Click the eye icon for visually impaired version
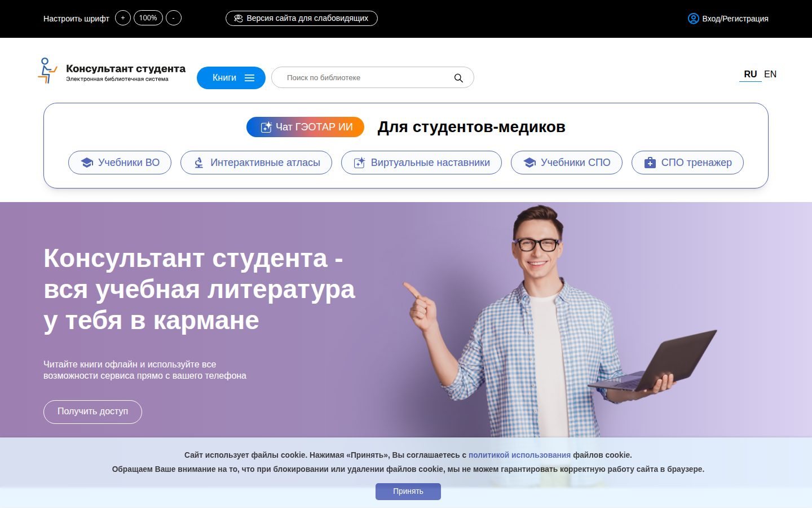Image resolution: width=812 pixels, height=508 pixels. pyautogui.click(x=239, y=18)
